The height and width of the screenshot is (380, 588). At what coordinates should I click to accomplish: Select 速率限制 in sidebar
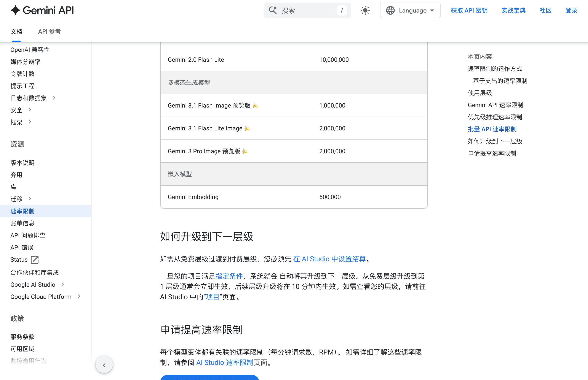click(x=45, y=211)
